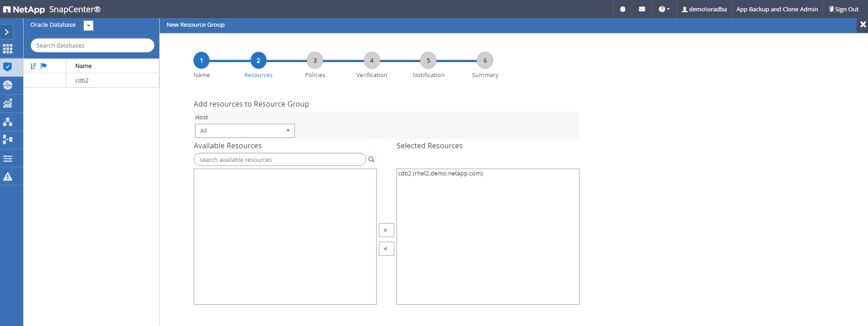Open the Oracle Database view dropdown

coord(88,25)
